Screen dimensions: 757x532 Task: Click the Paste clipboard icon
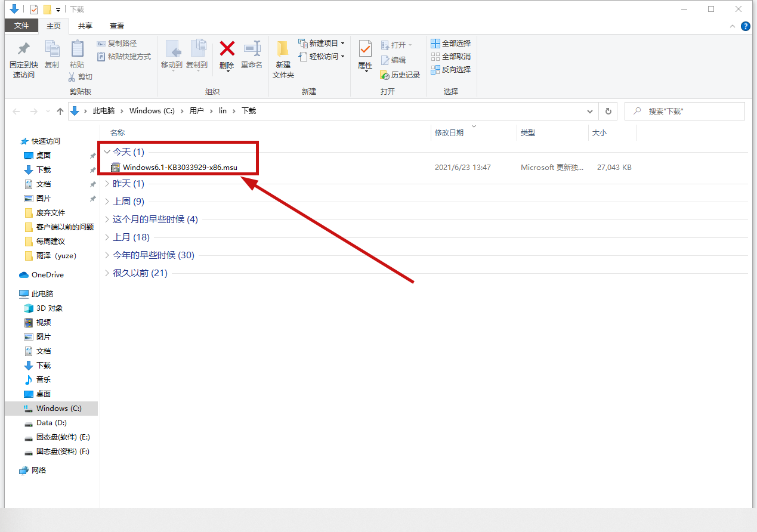pos(77,49)
